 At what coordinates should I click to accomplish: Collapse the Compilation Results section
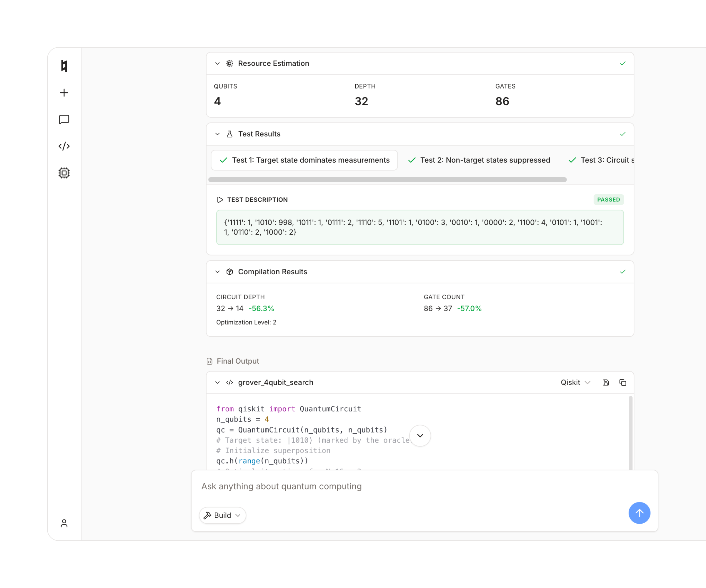pyautogui.click(x=217, y=272)
